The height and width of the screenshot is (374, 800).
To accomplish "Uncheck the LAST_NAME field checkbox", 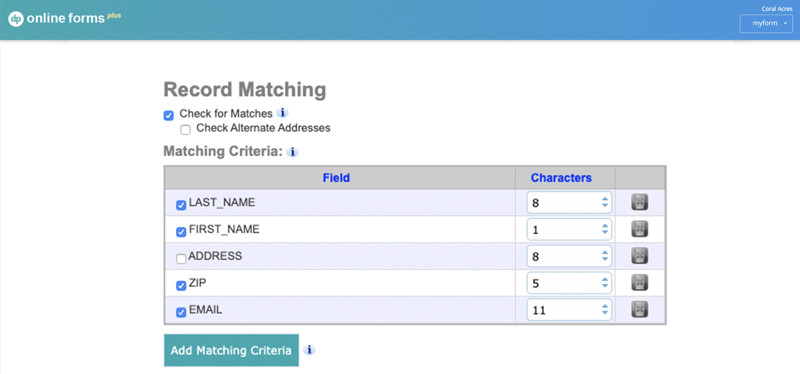I will [181, 205].
